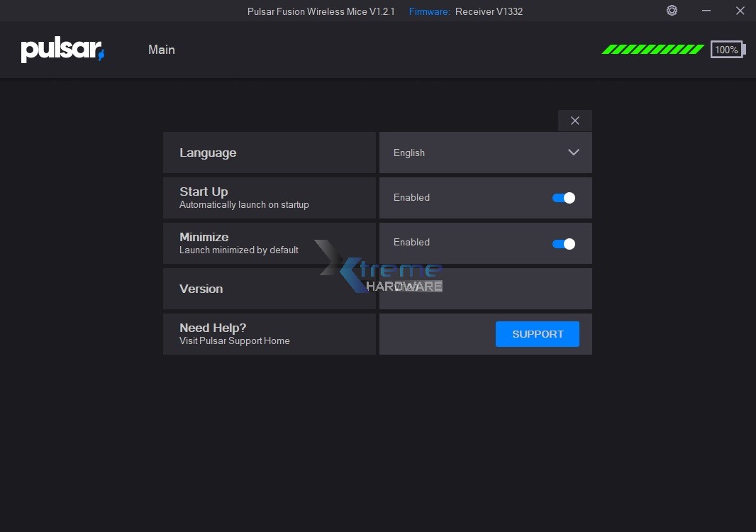Click the Enabled switch next to Start Up

(563, 198)
